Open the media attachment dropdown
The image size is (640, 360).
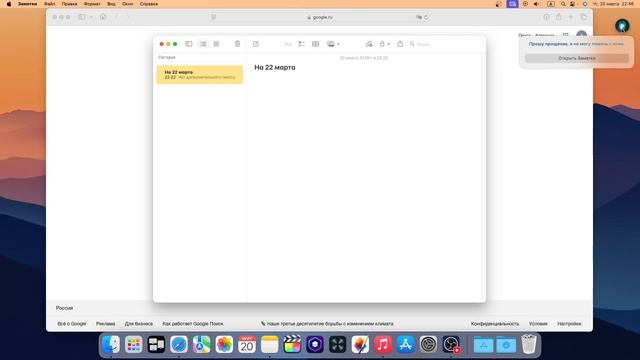click(x=333, y=44)
